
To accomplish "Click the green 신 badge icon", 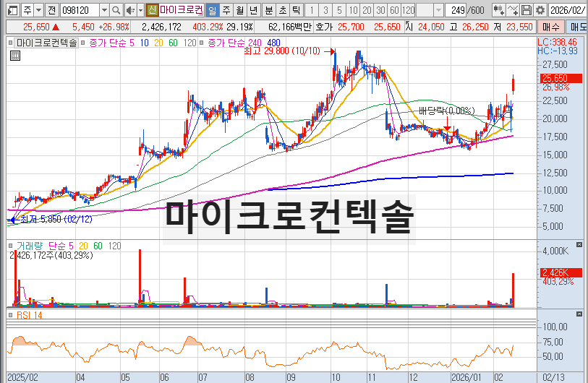I will point(152,10).
